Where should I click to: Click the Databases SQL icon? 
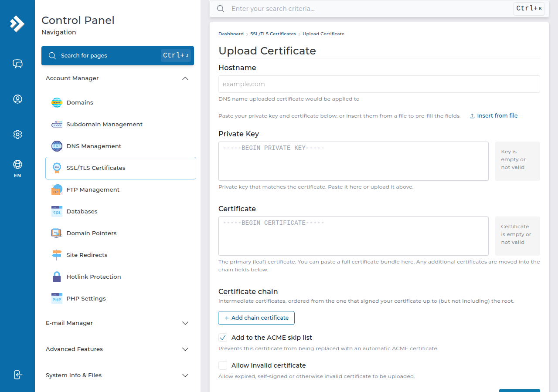(57, 212)
